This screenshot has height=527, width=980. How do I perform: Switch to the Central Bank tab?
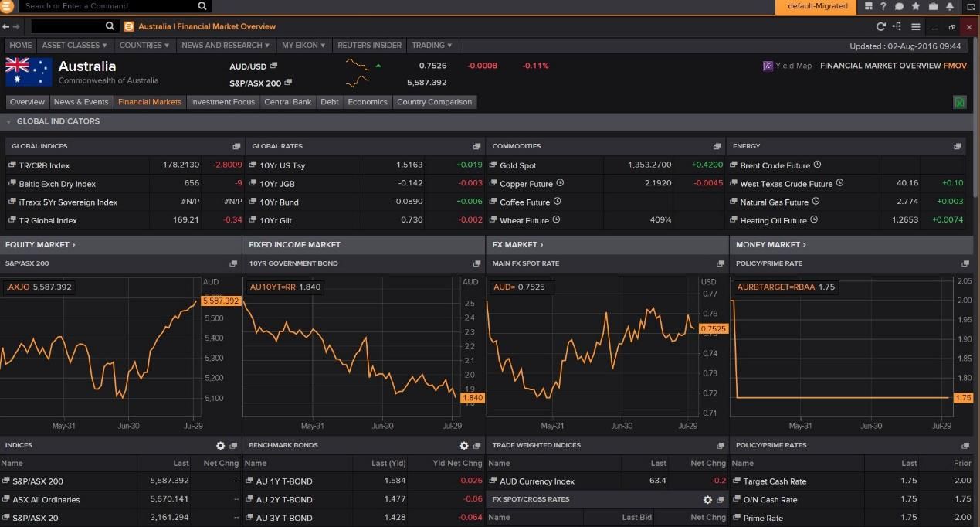click(288, 102)
